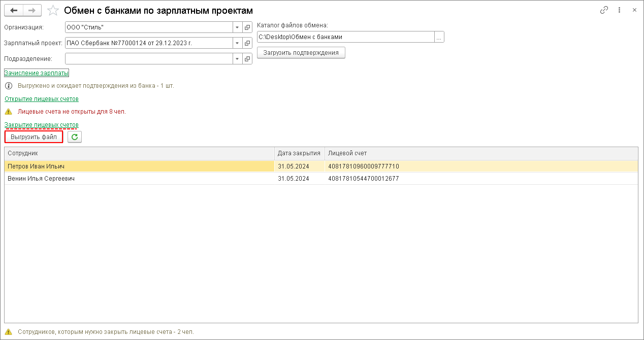Add form to favorites with star

pyautogui.click(x=53, y=10)
